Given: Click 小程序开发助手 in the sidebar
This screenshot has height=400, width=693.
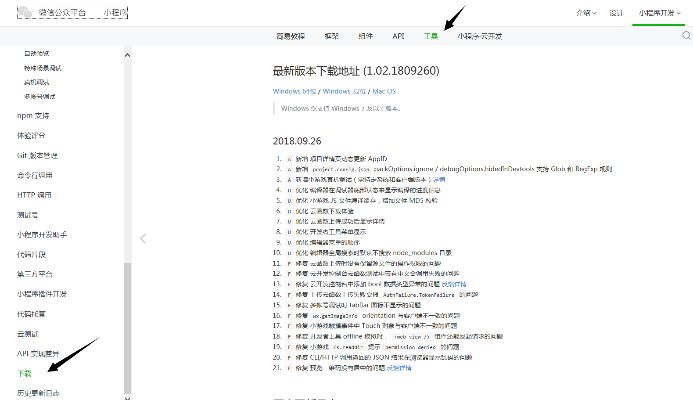Looking at the screenshot, I should click(x=42, y=234).
